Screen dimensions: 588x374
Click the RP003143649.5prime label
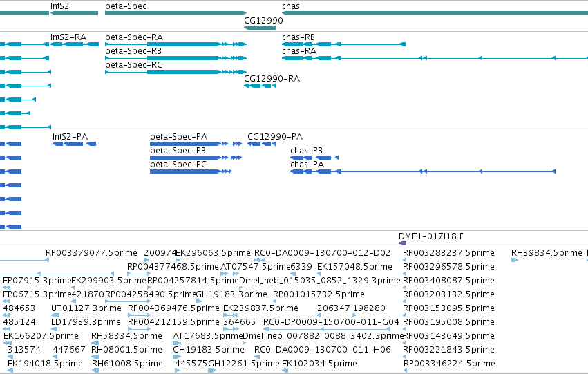click(449, 336)
